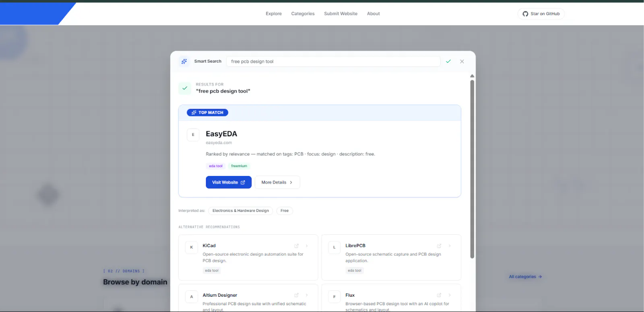Viewport: 644px width, 312px height.
Task: Select the Electronics & Hardware Design chip
Action: [241, 211]
